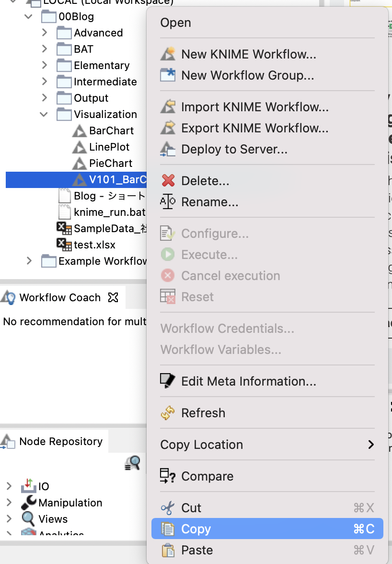Viewport: 392px width, 564px height.
Task: Click the Node Repository search icon
Action: [x=133, y=463]
